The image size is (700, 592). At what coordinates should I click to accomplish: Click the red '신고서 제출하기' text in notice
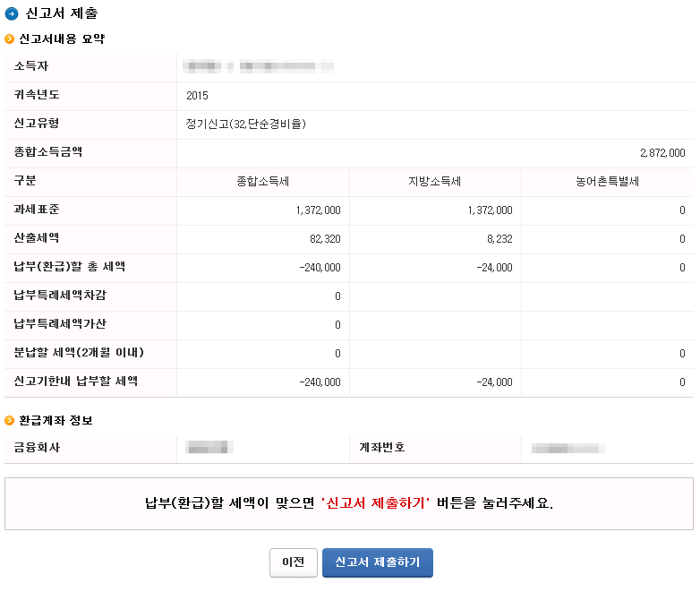point(375,503)
